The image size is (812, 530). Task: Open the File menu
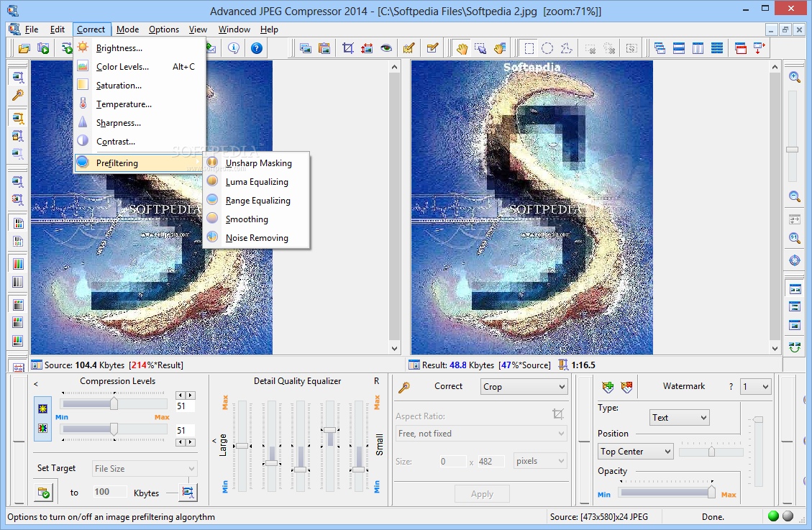32,29
